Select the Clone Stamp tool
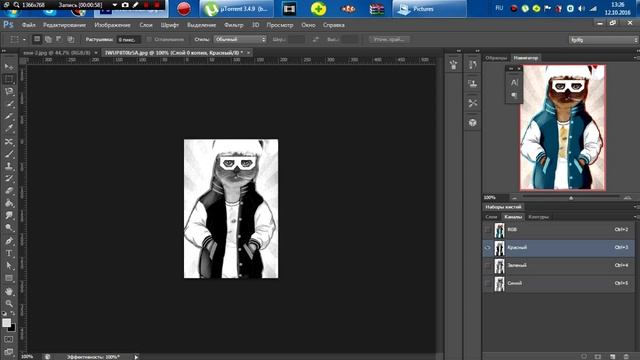The image size is (640, 360). pyautogui.click(x=9, y=166)
